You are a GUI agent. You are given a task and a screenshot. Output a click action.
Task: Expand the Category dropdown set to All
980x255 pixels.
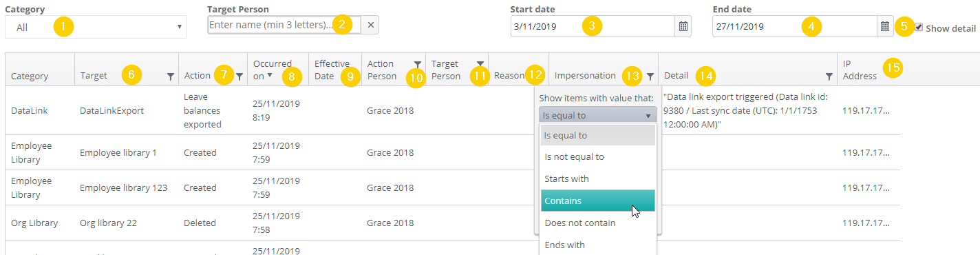[x=96, y=27]
